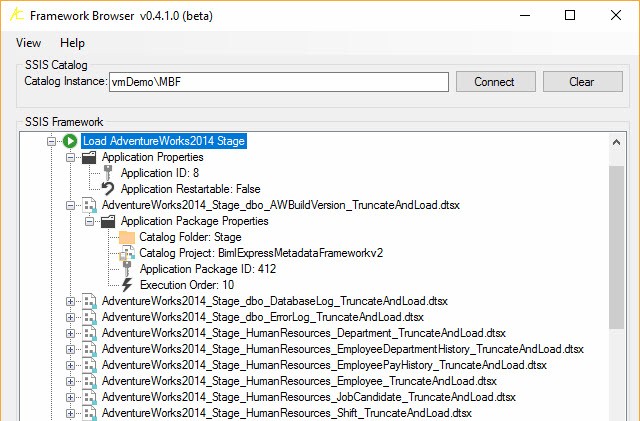Click the package icon for HumanResources_Department package
The width and height of the screenshot is (640, 421).
coord(89,333)
